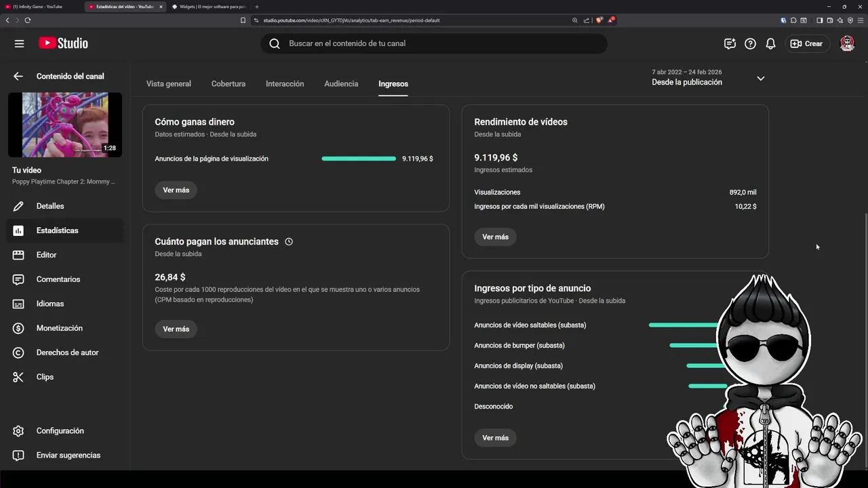Open the Leo AI sparkle icon

(840, 20)
